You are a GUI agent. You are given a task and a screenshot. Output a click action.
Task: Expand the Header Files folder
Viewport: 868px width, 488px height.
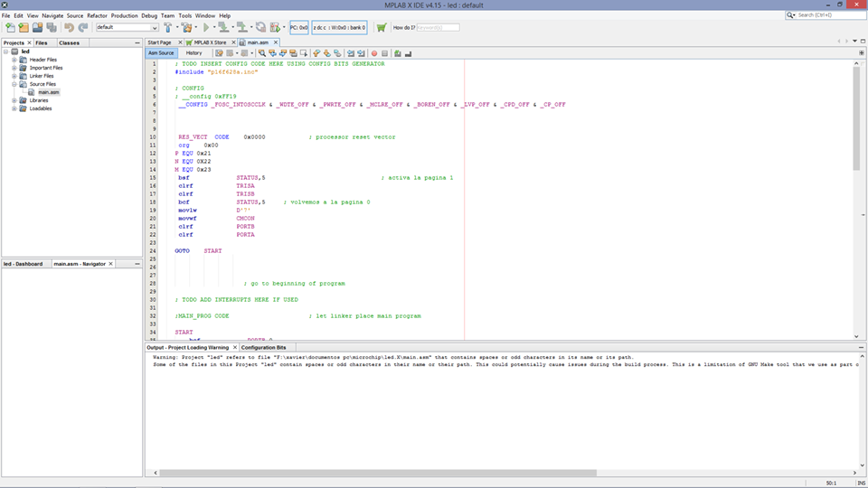pos(14,60)
